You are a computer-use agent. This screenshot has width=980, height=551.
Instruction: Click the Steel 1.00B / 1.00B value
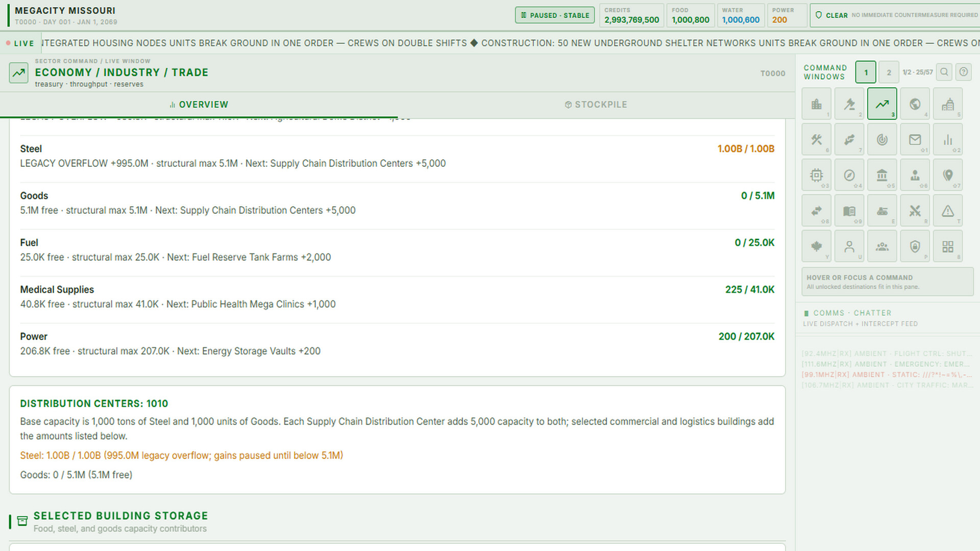(x=746, y=149)
